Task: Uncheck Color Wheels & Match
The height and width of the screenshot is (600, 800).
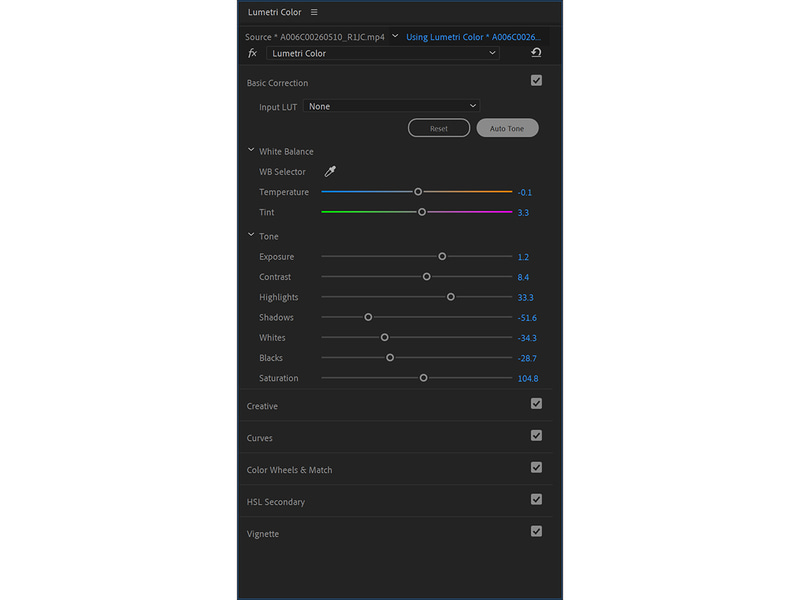Action: (x=536, y=467)
